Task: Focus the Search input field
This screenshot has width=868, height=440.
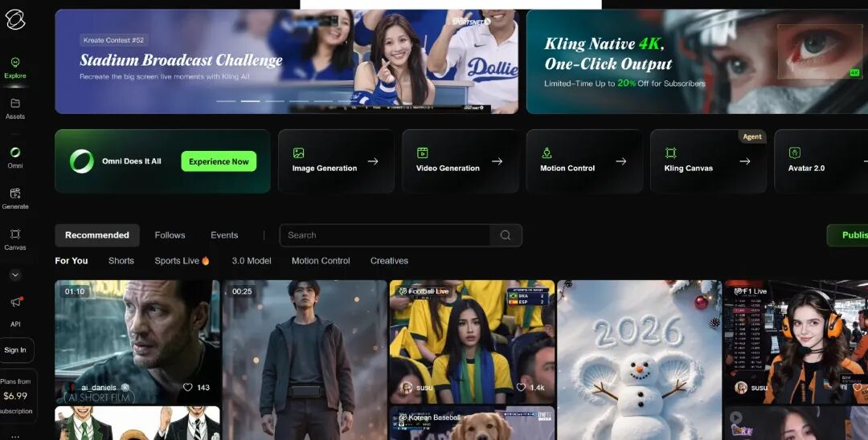Action: click(384, 235)
